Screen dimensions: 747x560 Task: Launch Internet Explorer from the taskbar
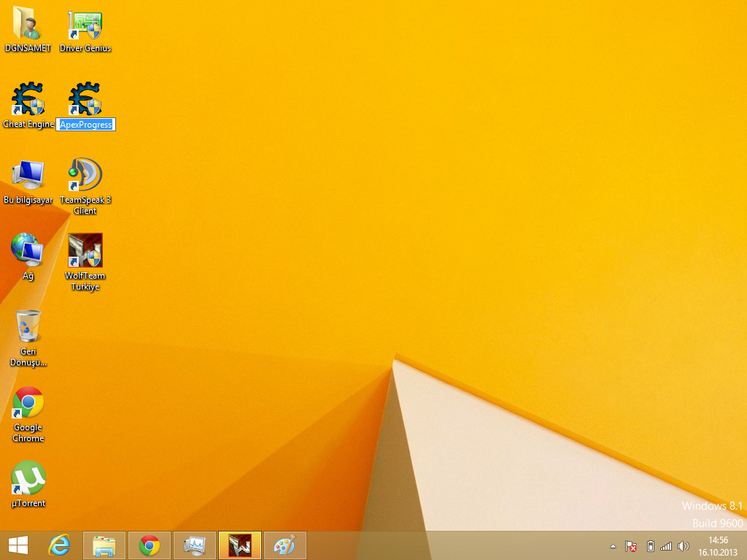coord(59,545)
